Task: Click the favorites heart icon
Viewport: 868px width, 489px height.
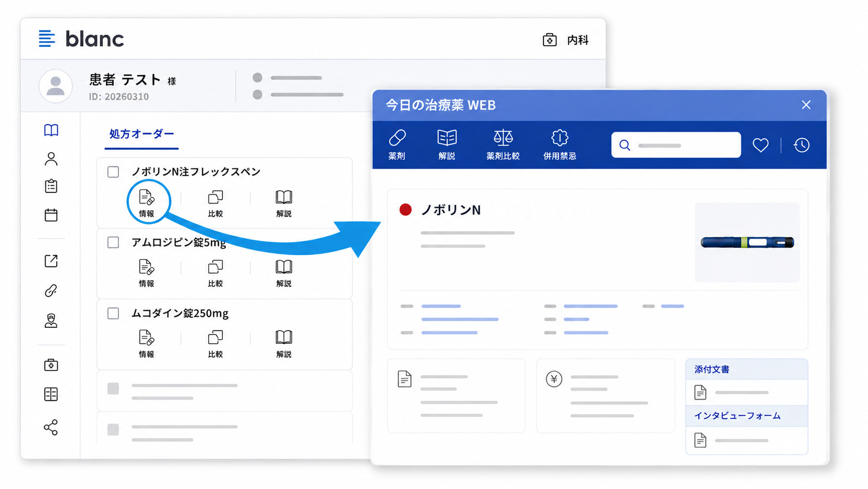Action: pyautogui.click(x=761, y=145)
